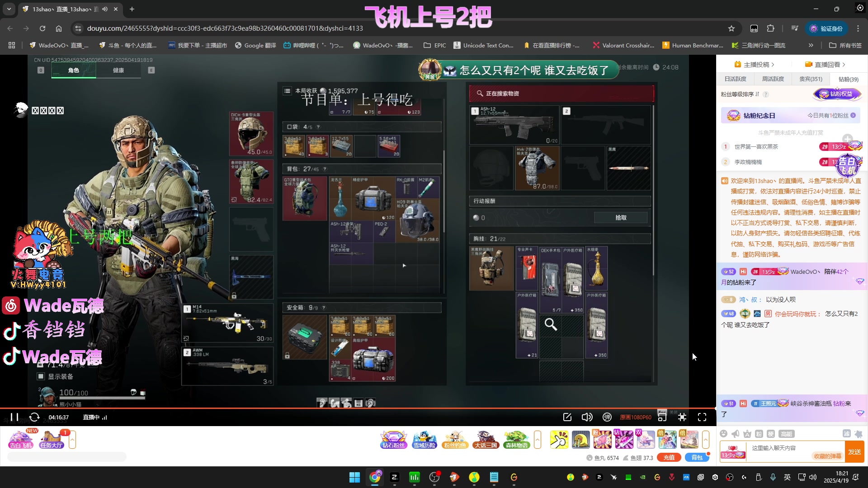Enter fullscreen mode on the player
Image resolution: width=868 pixels, height=488 pixels.
click(702, 417)
